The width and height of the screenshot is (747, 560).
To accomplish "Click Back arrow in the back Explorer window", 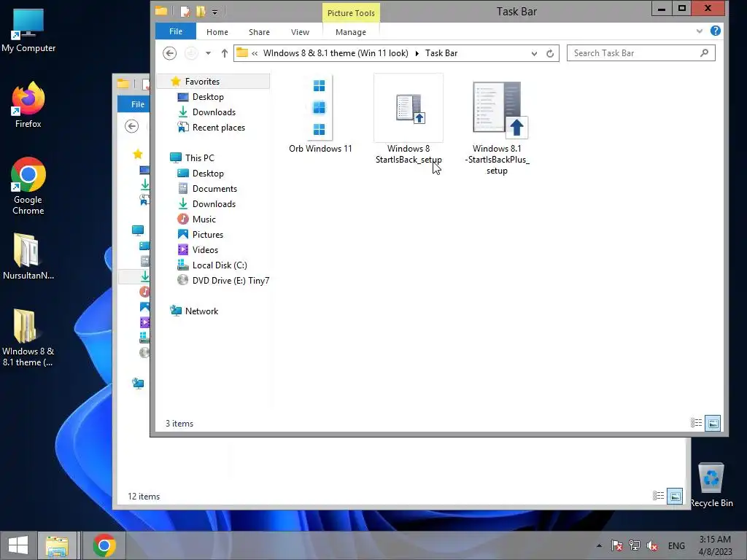I will coord(131,126).
